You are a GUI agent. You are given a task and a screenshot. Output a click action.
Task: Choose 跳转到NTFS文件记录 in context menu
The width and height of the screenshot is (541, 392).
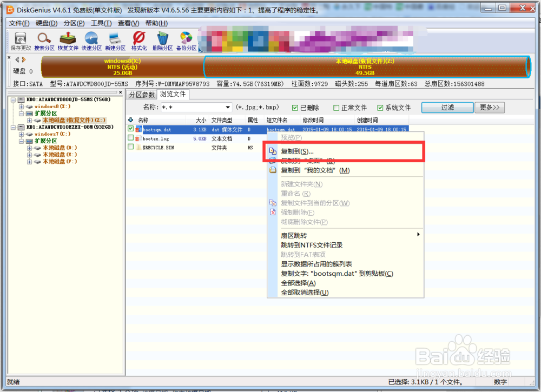click(346, 245)
